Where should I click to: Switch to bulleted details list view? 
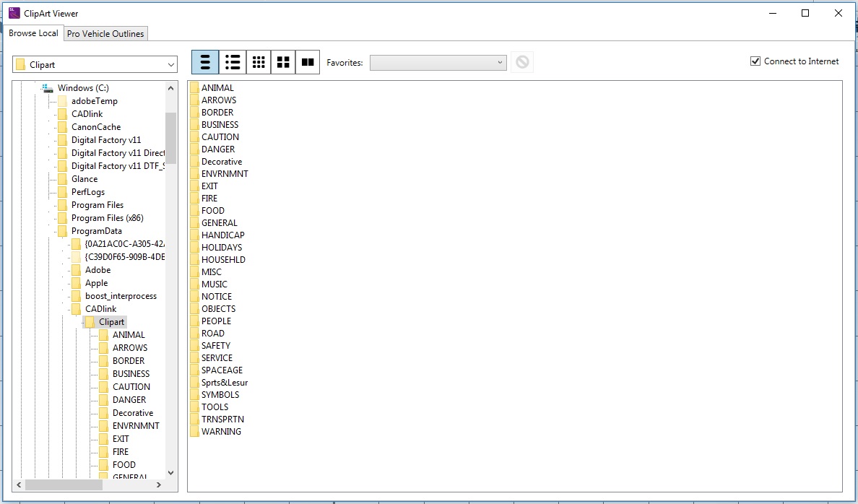pos(233,63)
